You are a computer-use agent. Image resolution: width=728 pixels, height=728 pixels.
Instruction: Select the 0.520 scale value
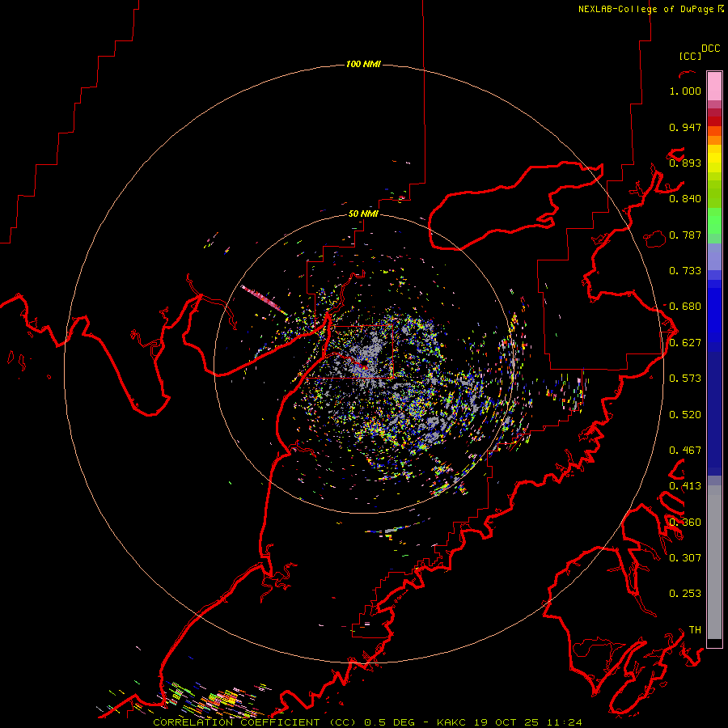[x=685, y=415]
